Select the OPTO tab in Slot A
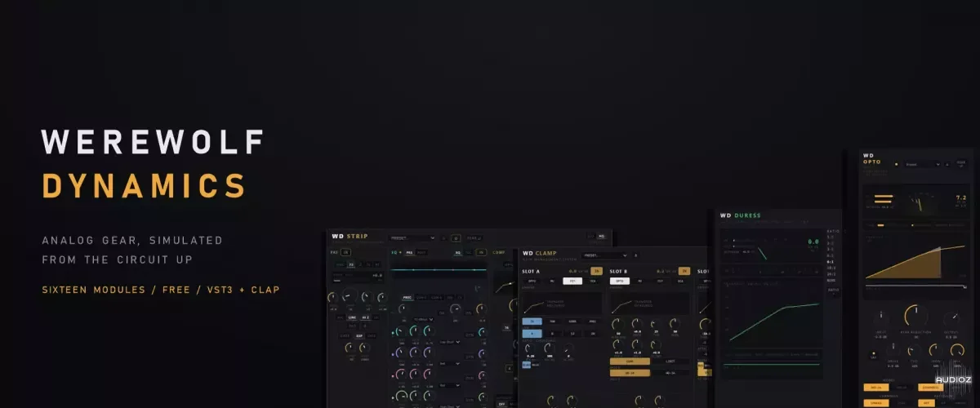Image resolution: width=980 pixels, height=408 pixels. 532,281
